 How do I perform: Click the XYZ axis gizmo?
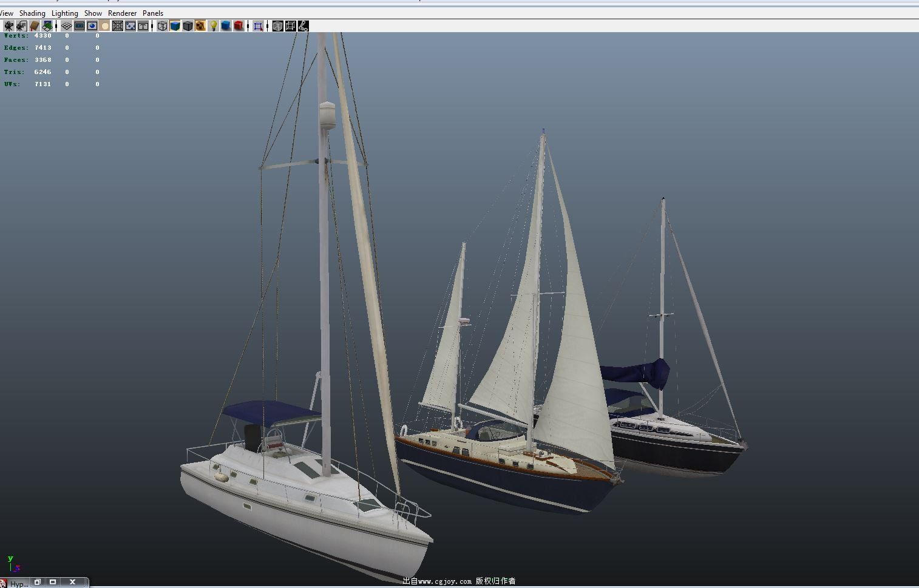[x=13, y=563]
